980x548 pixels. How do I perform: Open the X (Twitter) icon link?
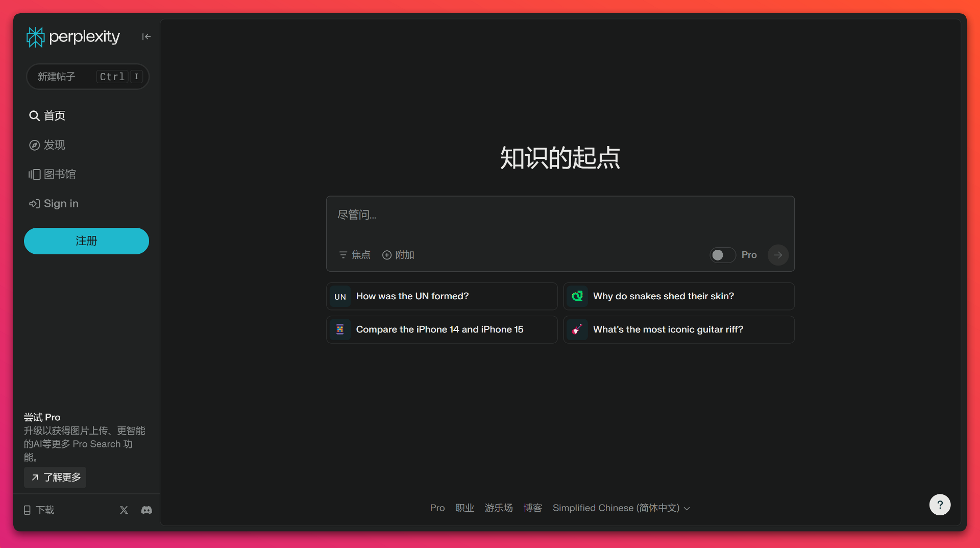click(124, 510)
